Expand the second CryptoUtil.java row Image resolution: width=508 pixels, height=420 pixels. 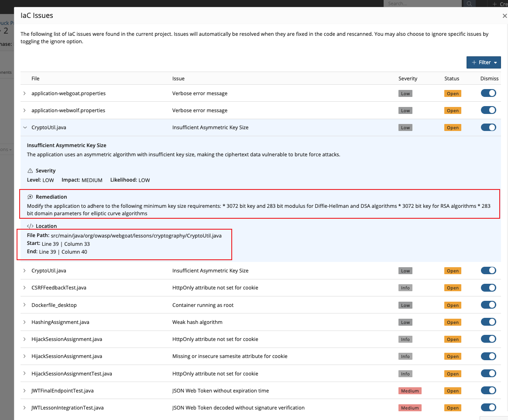tap(24, 271)
